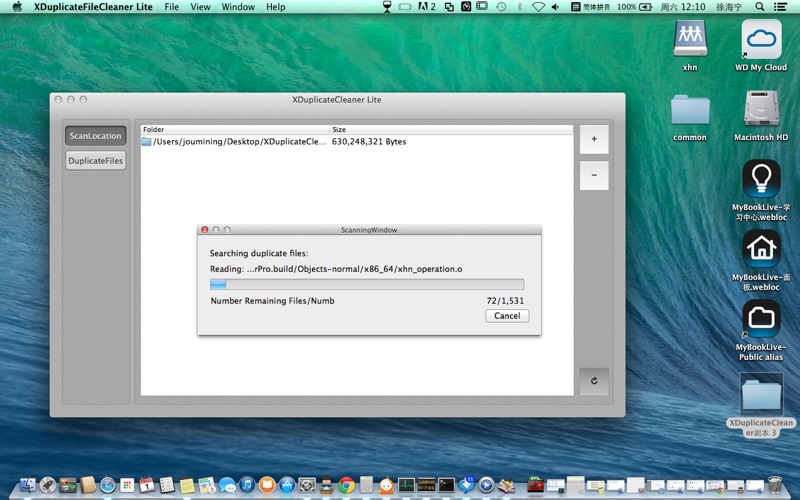Close the ScanningWindow dialog with red button

205,230
